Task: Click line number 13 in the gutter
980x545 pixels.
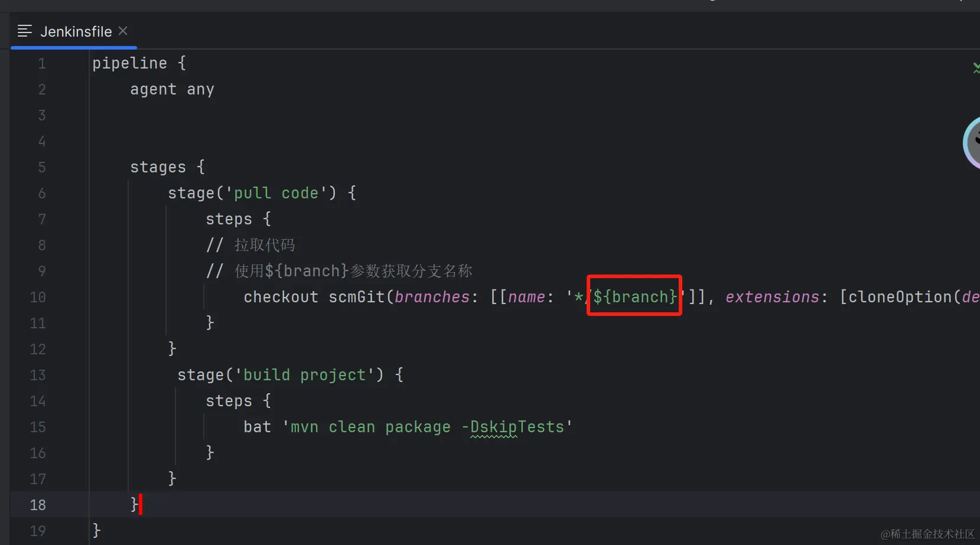Action: (x=38, y=375)
